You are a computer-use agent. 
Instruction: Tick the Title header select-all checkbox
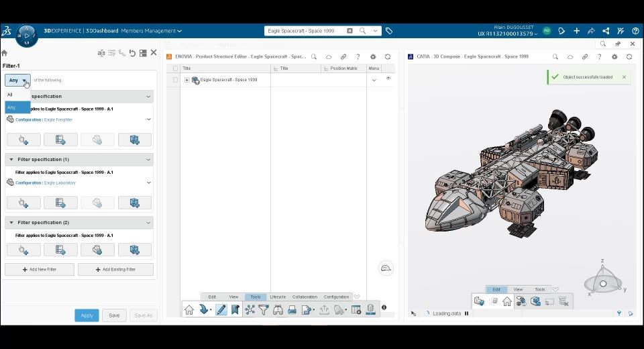tap(175, 68)
